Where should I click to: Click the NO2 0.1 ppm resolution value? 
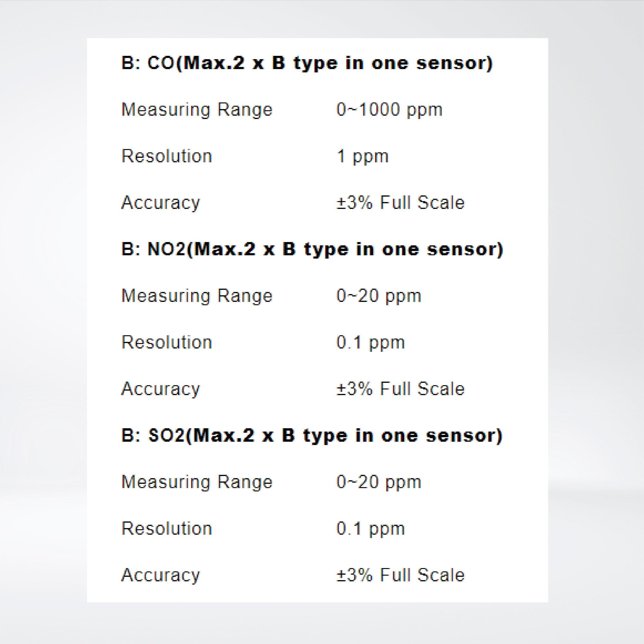pyautogui.click(x=371, y=343)
